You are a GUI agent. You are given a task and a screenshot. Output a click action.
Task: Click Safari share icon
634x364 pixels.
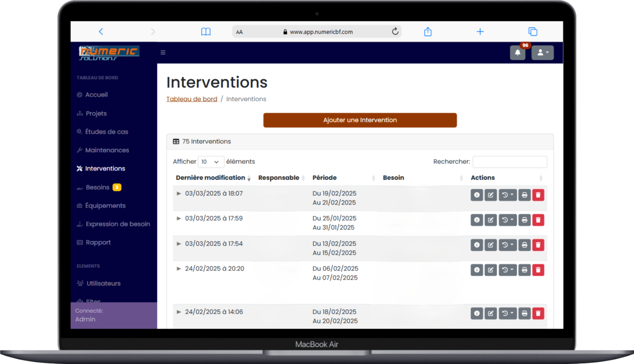[x=428, y=31]
